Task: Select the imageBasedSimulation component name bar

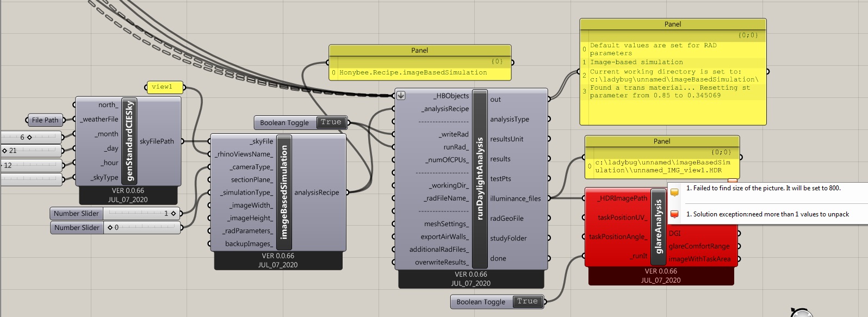Action: [x=283, y=192]
